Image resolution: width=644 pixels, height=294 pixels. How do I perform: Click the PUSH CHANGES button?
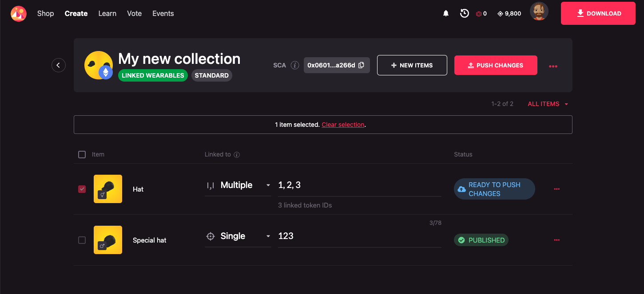496,65
